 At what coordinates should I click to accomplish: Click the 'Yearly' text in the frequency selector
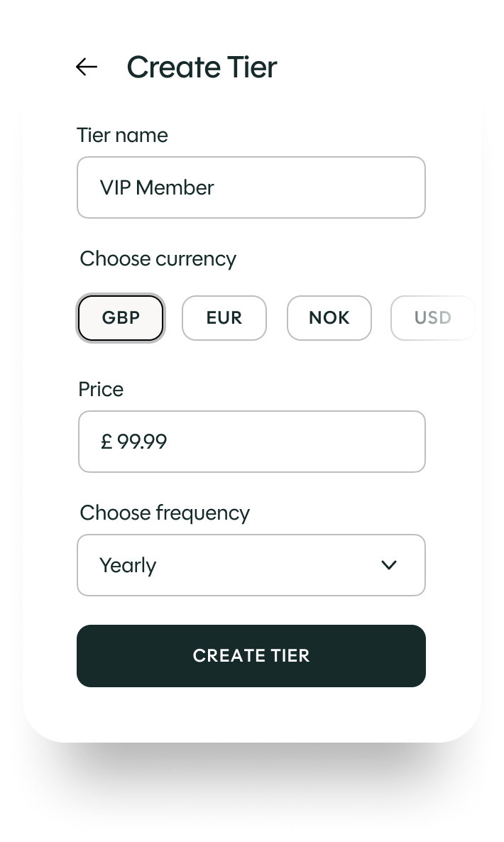coord(128,565)
